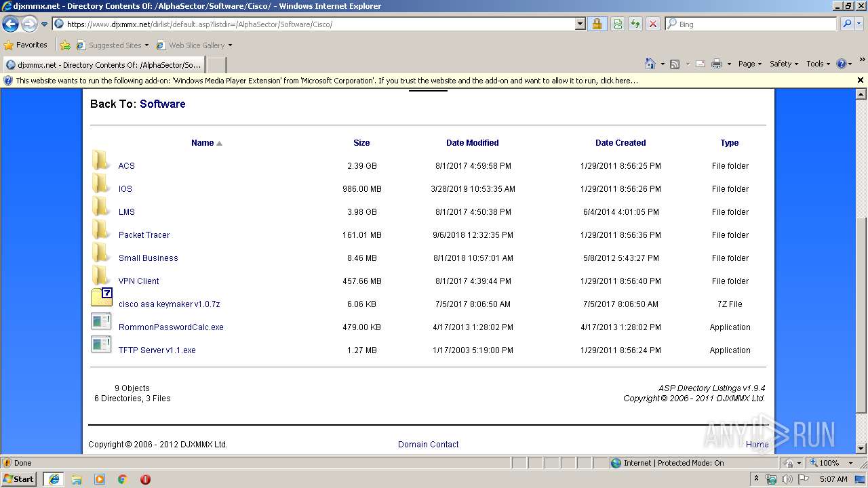Open a new blank tab
868x488 pixels.
coord(216,65)
